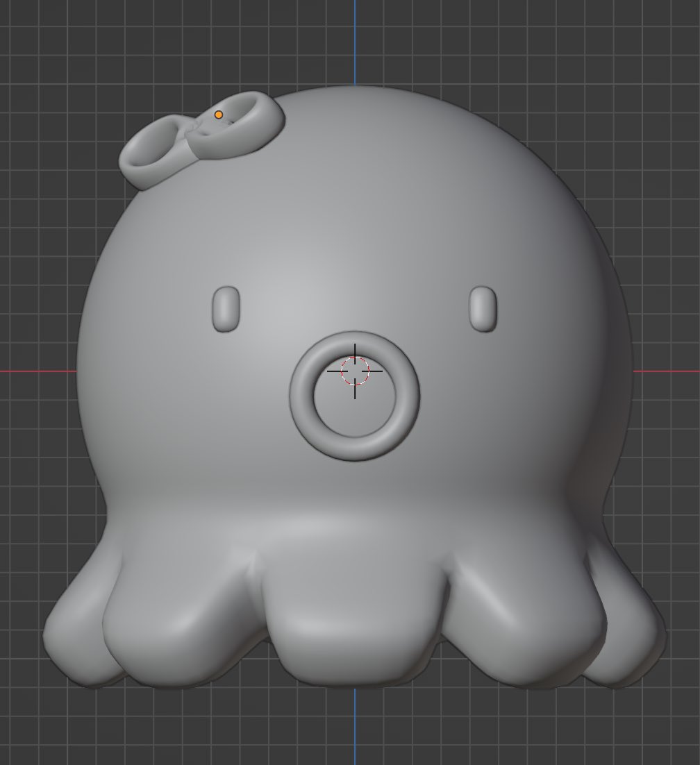700x765 pixels.
Task: Click the orange origin point on the bow
Action: click(x=219, y=115)
